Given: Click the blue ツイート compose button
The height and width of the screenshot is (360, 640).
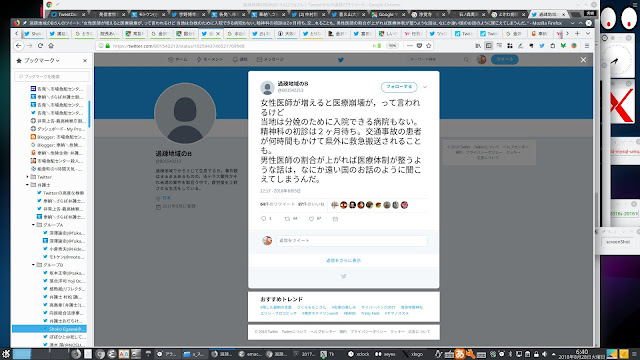Looking at the screenshot, I should point(504,60).
